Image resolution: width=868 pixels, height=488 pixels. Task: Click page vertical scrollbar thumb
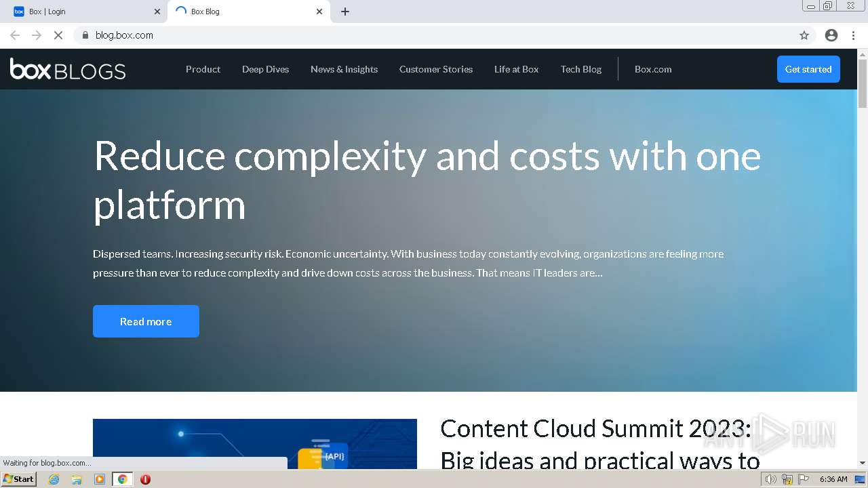pos(863,83)
